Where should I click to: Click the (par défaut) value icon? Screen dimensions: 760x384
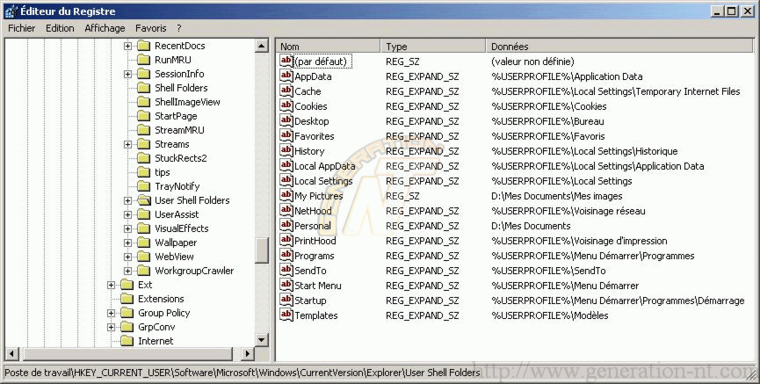[286, 61]
